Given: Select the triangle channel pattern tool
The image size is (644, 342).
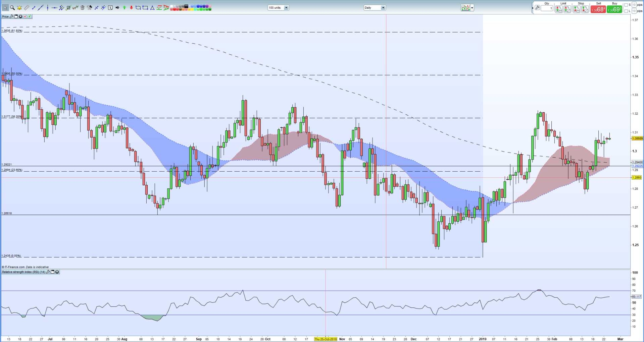Looking at the screenshot, I should tap(166, 8).
